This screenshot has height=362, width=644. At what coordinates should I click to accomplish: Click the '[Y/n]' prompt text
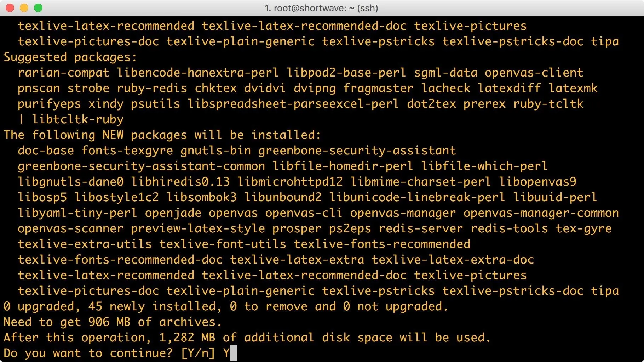[x=198, y=353]
